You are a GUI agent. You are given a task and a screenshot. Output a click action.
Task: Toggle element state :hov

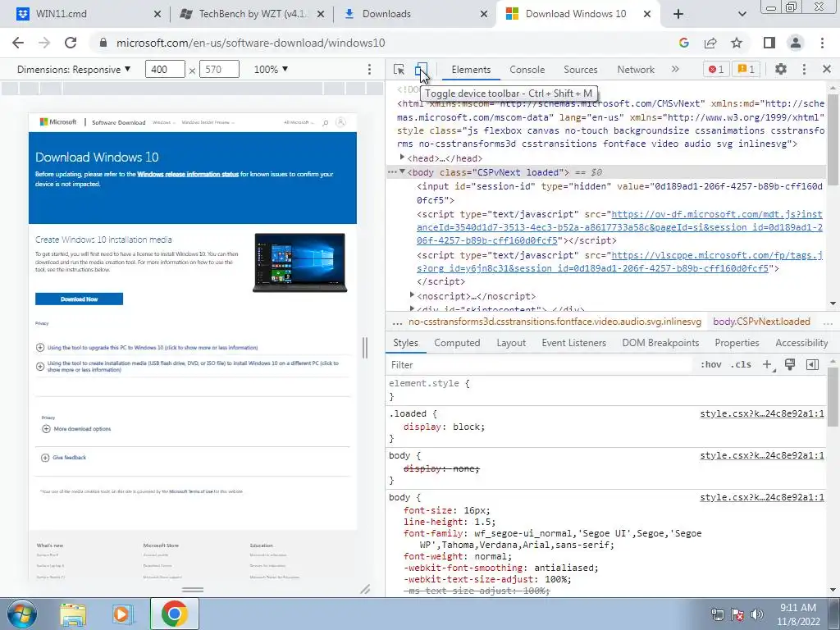pyautogui.click(x=710, y=365)
